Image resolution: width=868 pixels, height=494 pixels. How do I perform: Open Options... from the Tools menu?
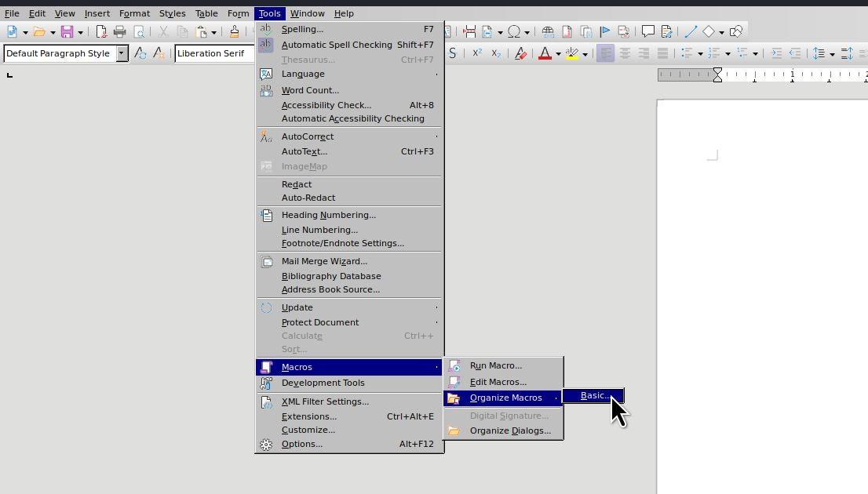(302, 444)
